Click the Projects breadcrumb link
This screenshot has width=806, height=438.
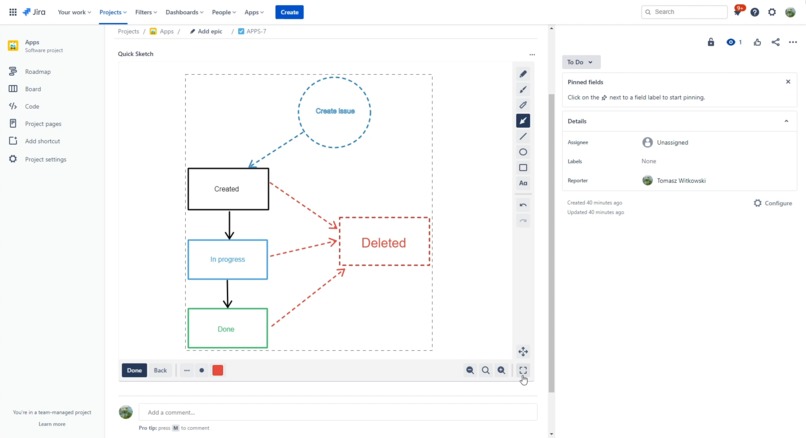pos(128,31)
